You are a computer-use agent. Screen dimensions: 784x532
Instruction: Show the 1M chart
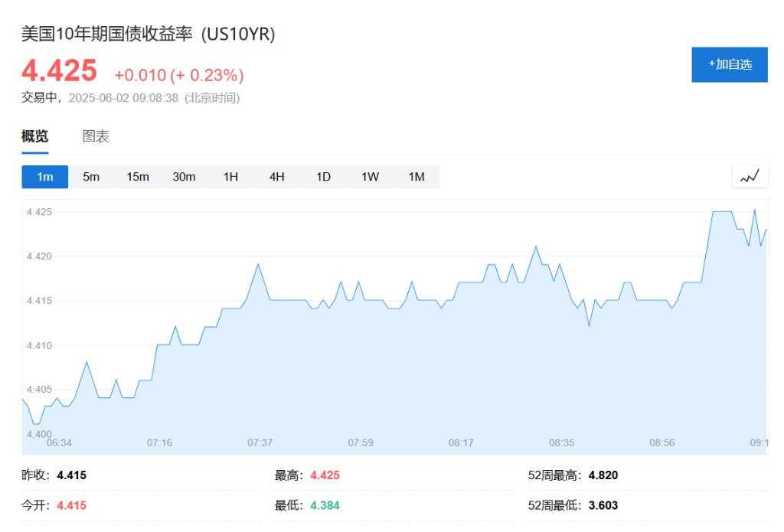coord(416,177)
